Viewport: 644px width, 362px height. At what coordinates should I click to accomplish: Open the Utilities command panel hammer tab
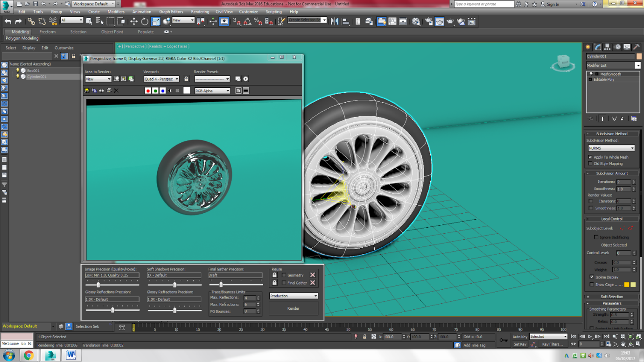[x=637, y=47]
